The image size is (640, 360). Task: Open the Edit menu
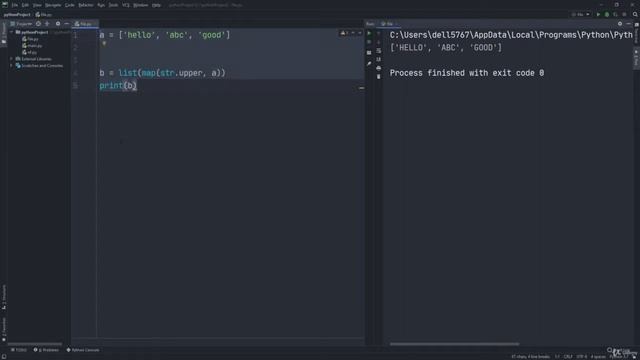pyautogui.click(x=25, y=5)
